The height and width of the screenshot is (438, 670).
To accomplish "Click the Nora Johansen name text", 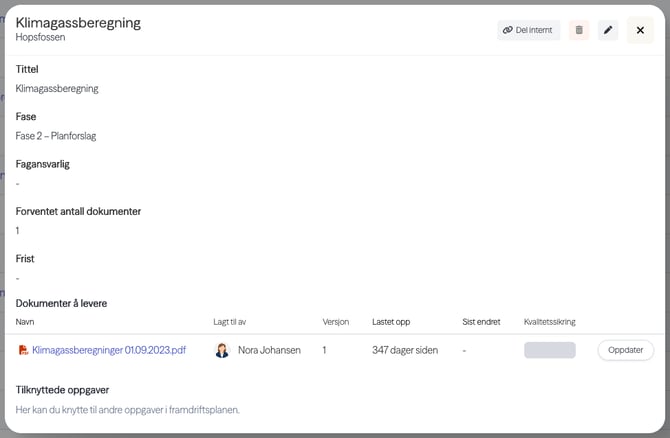I will [269, 350].
